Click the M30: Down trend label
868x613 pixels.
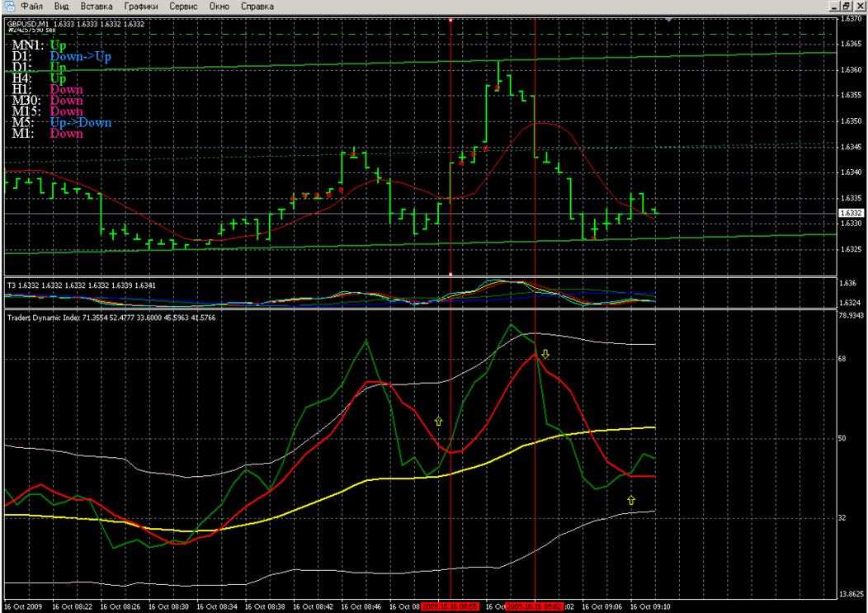click(x=47, y=101)
